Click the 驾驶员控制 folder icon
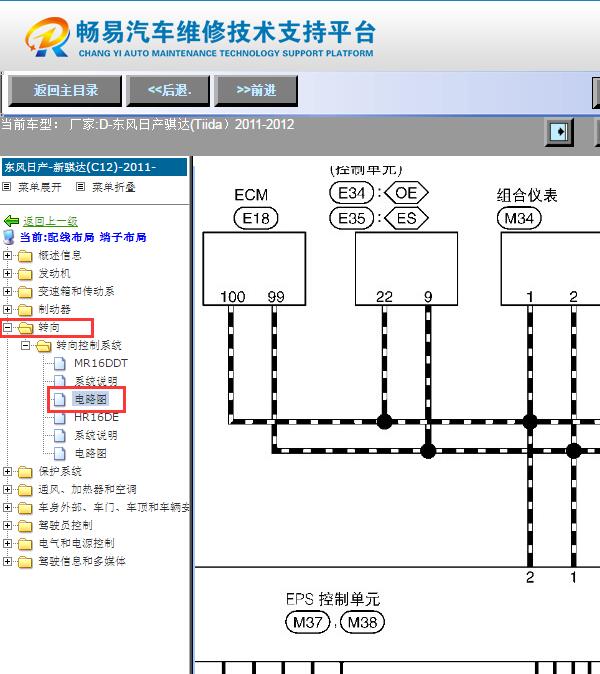Image resolution: width=600 pixels, height=674 pixels. point(25,526)
